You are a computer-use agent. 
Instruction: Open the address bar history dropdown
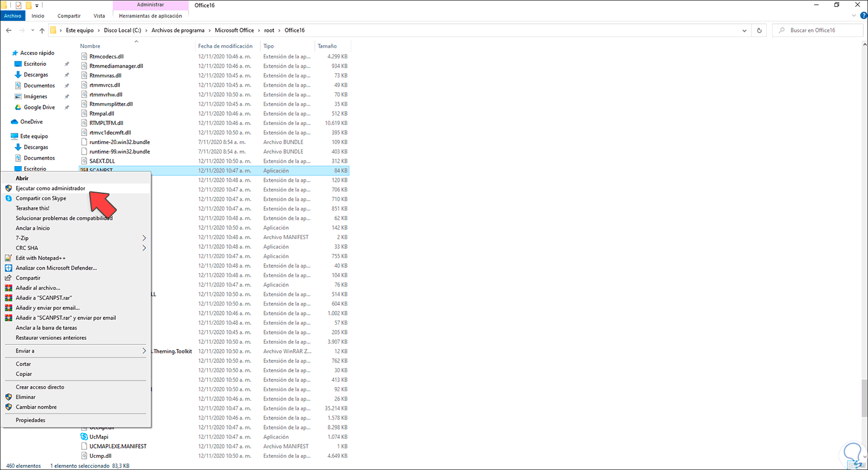click(x=745, y=30)
